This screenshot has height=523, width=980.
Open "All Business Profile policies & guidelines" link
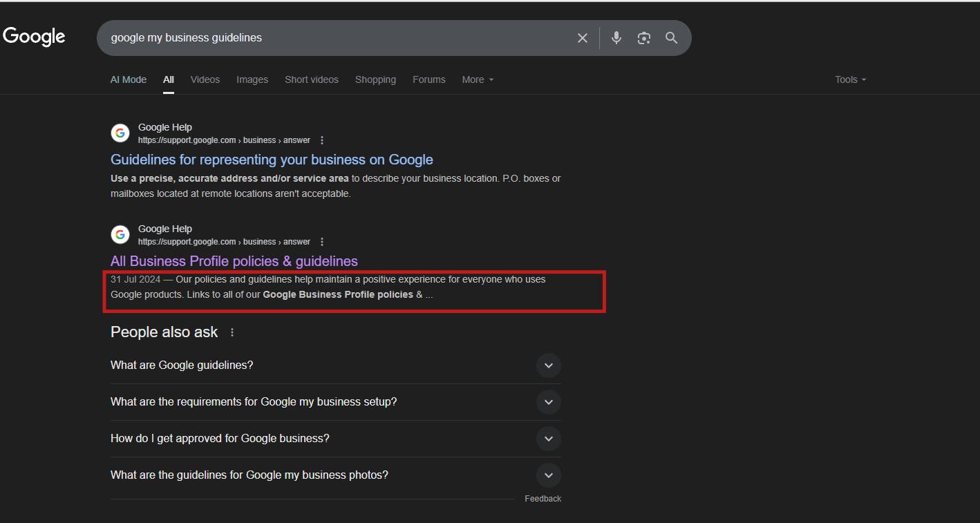click(x=234, y=261)
